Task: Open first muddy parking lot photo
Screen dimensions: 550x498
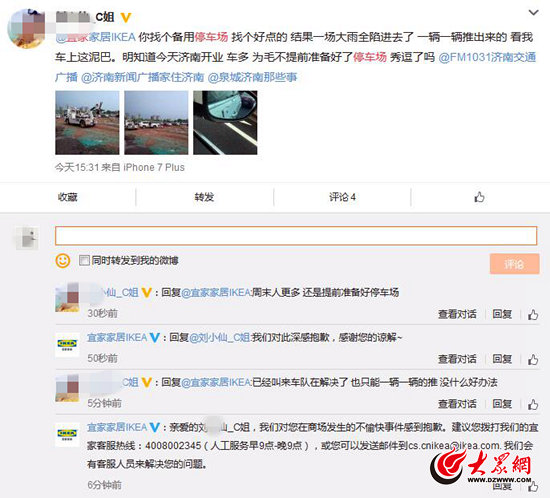Action: coord(87,122)
